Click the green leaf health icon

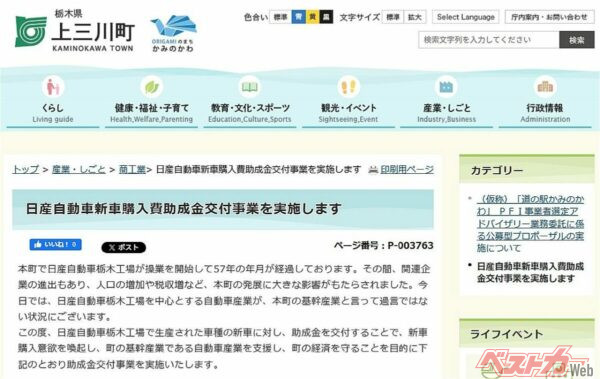coord(152,87)
